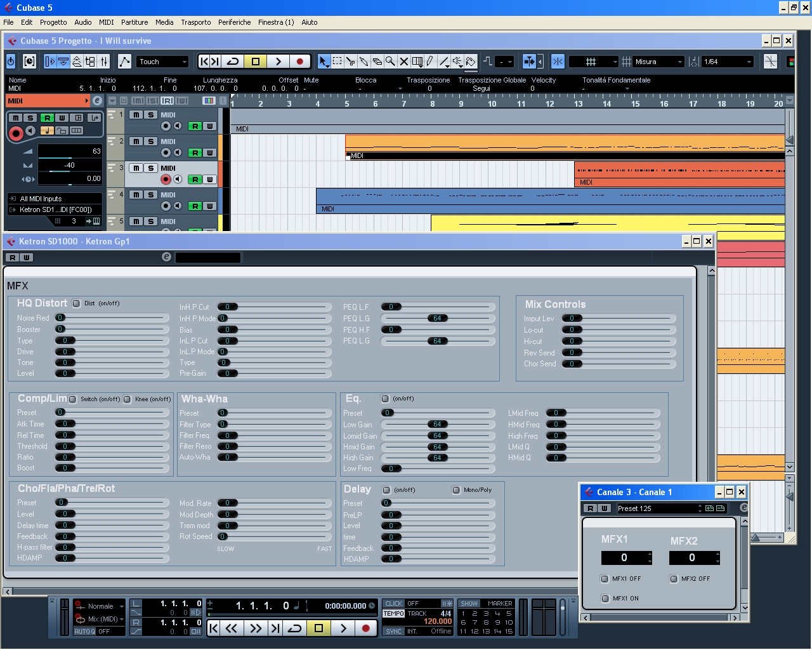
Task: Open the Touch automation mode dropdown
Action: coord(162,62)
